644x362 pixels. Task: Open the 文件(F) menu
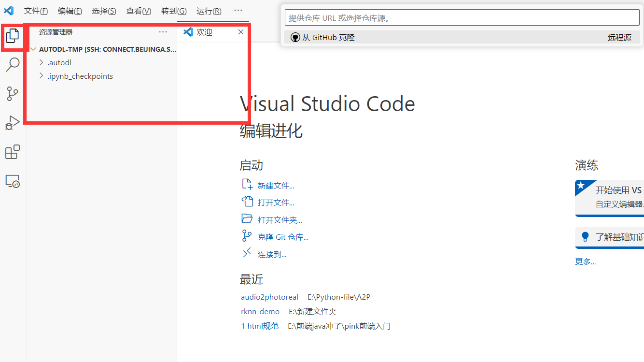36,11
